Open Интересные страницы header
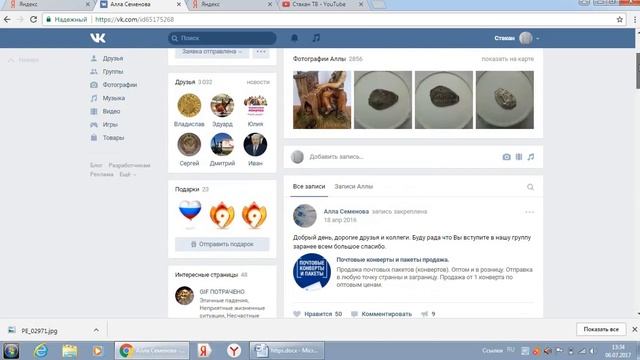 click(211, 275)
